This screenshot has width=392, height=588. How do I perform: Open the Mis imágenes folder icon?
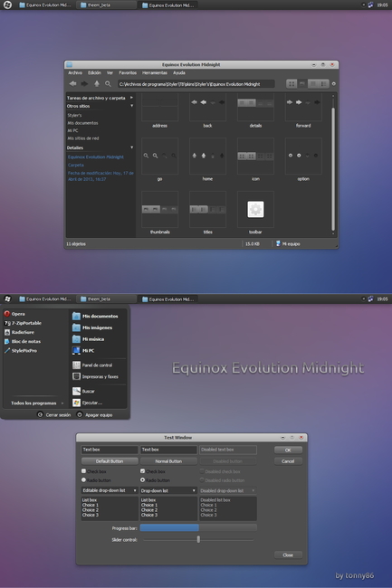(x=76, y=327)
